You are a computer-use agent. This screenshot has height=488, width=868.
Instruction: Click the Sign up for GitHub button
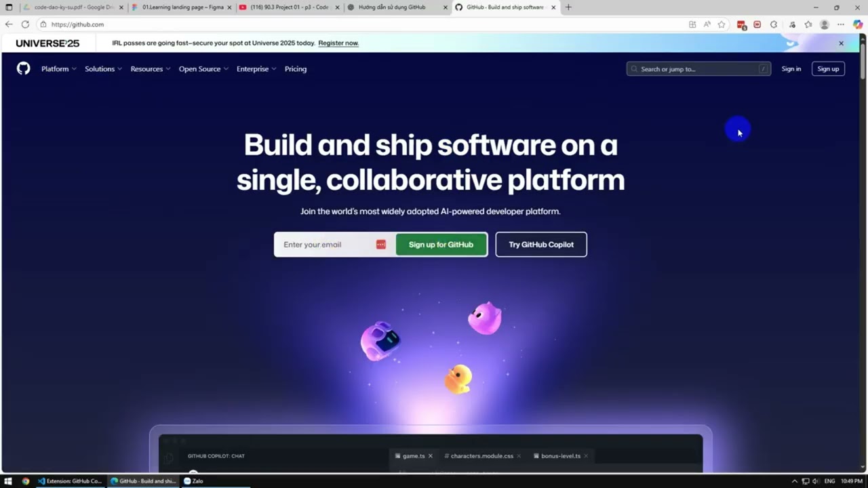(x=441, y=245)
